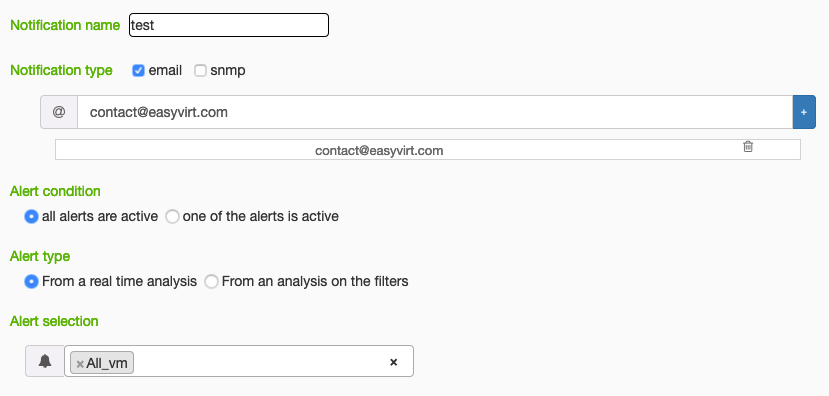Click the Notification name text field
This screenshot has width=829, height=396.
click(229, 25)
